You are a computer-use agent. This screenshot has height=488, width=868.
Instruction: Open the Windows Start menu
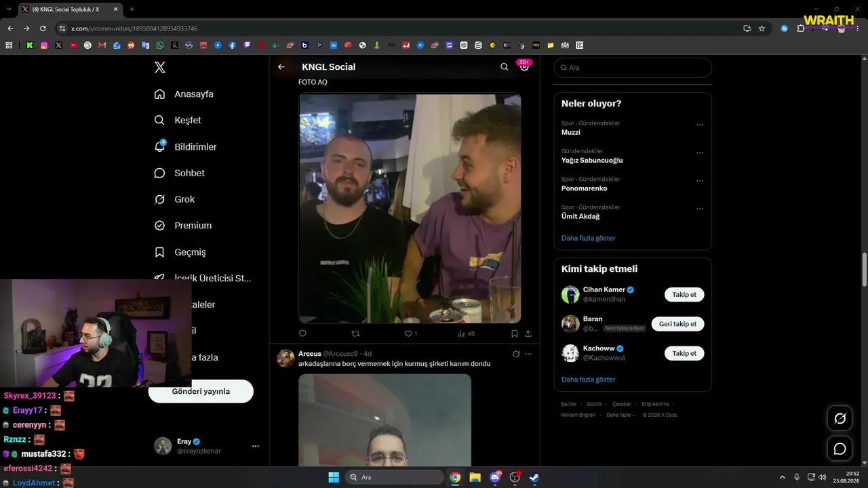point(334,477)
